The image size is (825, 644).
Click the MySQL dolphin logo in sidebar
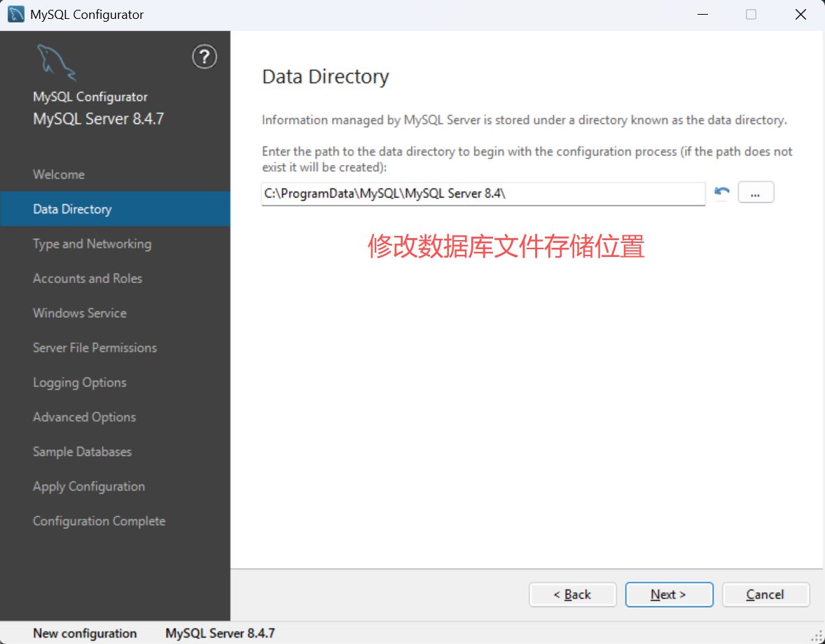tap(57, 62)
